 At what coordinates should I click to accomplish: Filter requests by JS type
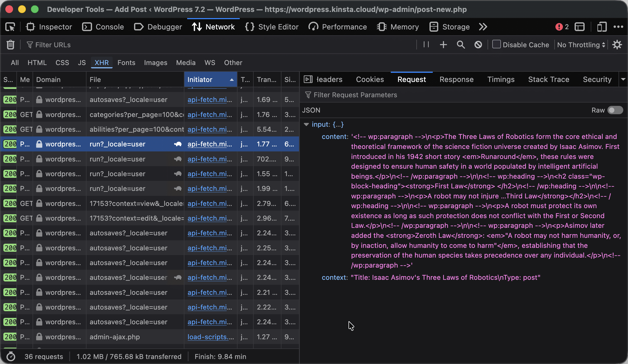coord(82,63)
